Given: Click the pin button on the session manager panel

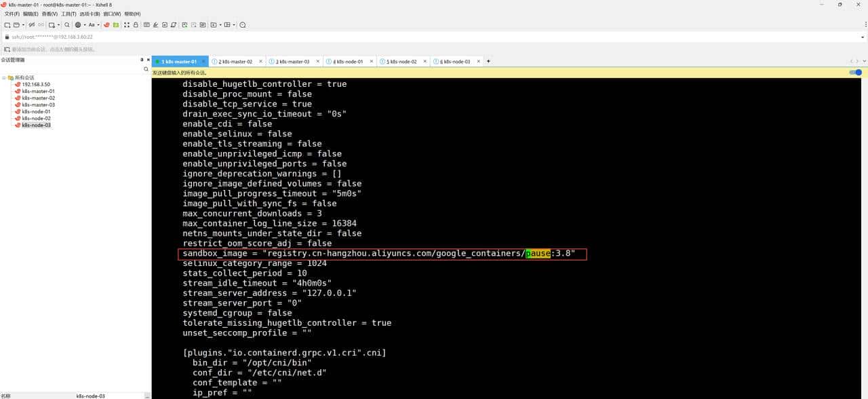Looking at the screenshot, I should click(x=142, y=60).
